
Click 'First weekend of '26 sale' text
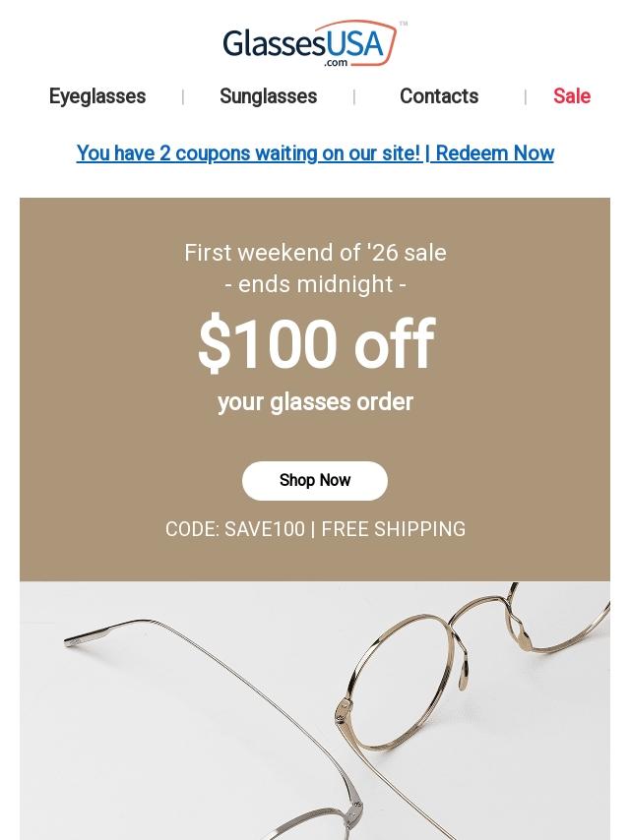tap(315, 253)
